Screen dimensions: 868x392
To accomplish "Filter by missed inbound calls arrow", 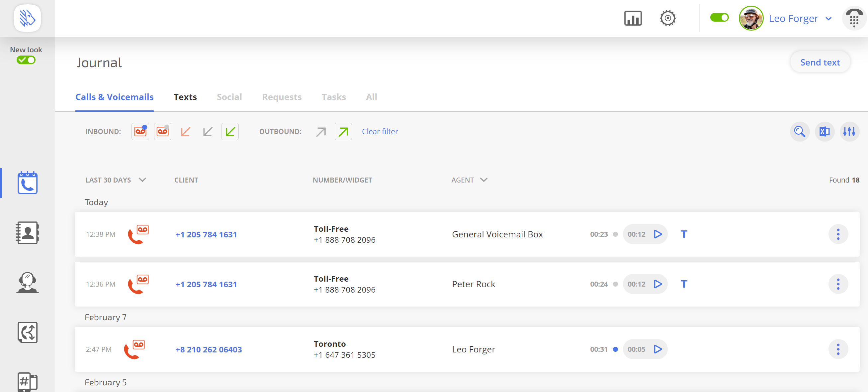I will click(185, 132).
